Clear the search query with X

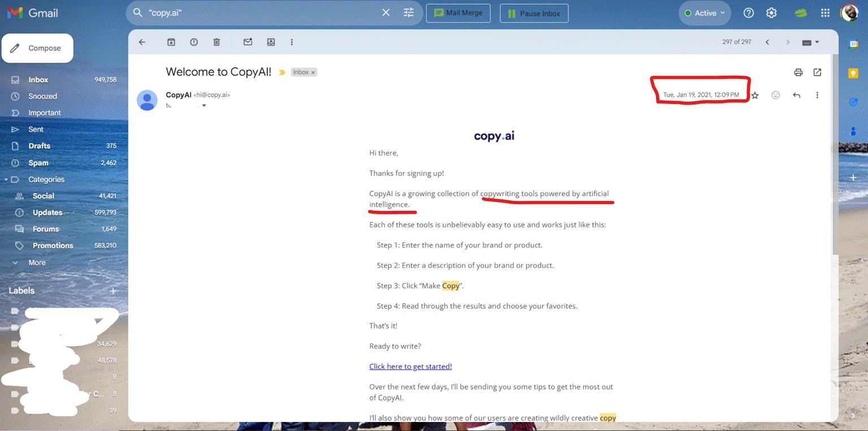tap(386, 12)
